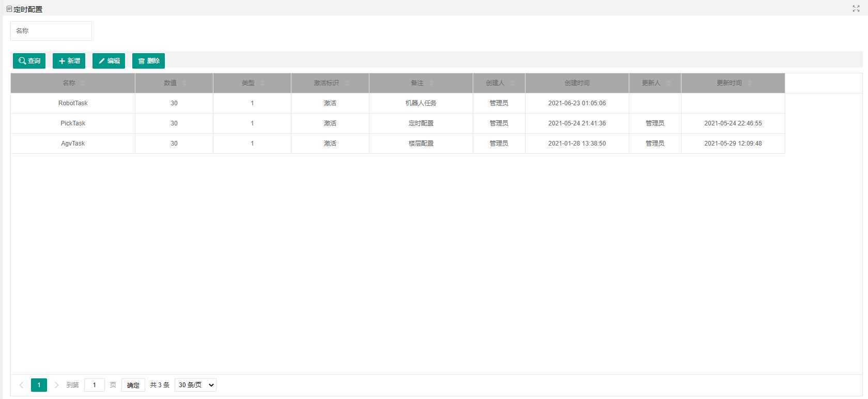The image size is (868, 399).
Task: Open the 30 条/页 page size dropdown
Action: (195, 385)
